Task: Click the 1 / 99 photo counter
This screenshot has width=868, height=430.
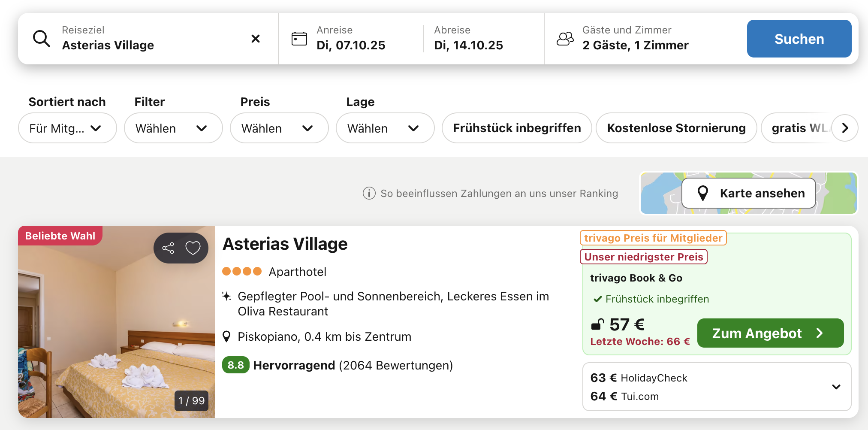Action: pyautogui.click(x=191, y=401)
